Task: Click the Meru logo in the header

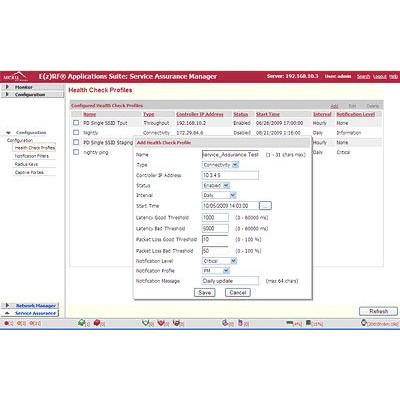Action: pyautogui.click(x=16, y=76)
